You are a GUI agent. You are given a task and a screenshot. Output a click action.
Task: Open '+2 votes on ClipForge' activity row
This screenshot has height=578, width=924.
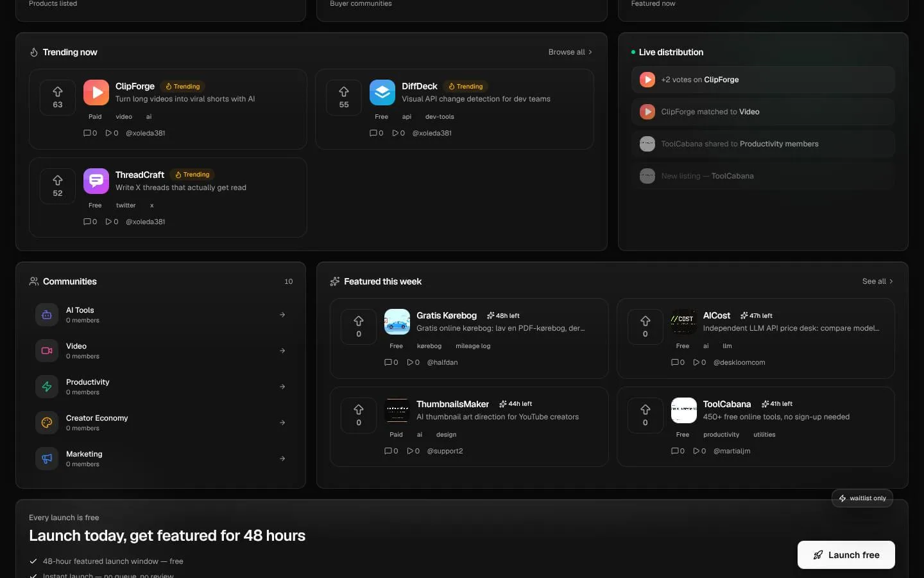[x=763, y=80]
